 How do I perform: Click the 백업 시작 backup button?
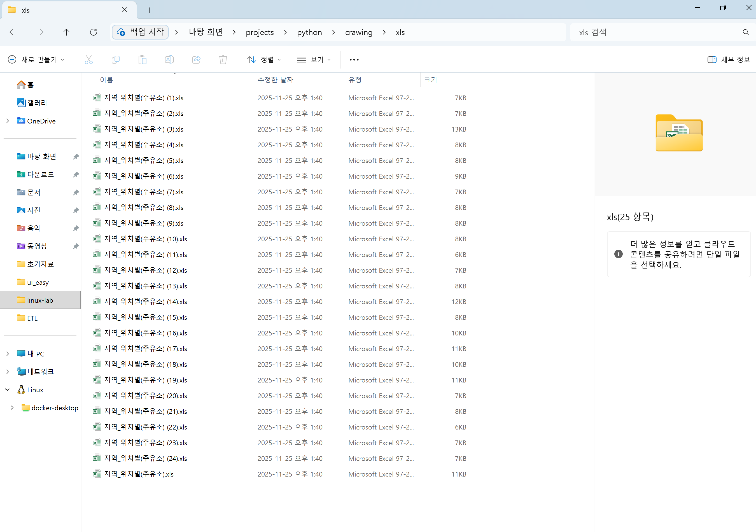click(141, 32)
